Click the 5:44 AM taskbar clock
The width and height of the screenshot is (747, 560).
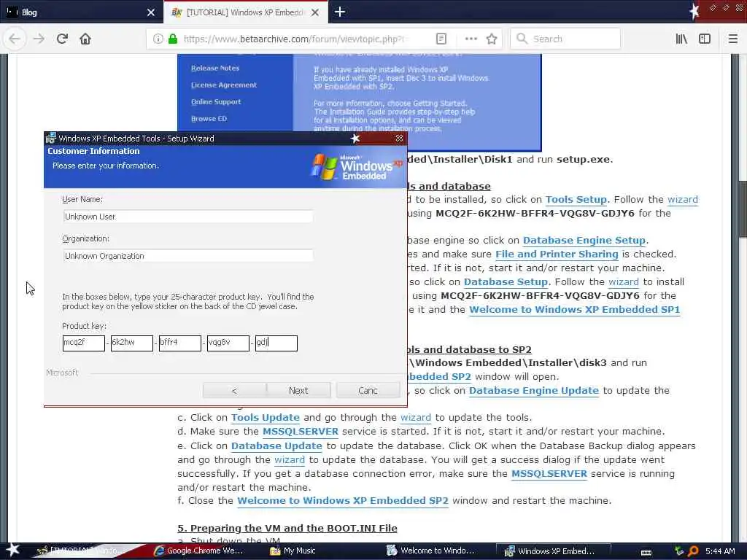pyautogui.click(x=720, y=551)
